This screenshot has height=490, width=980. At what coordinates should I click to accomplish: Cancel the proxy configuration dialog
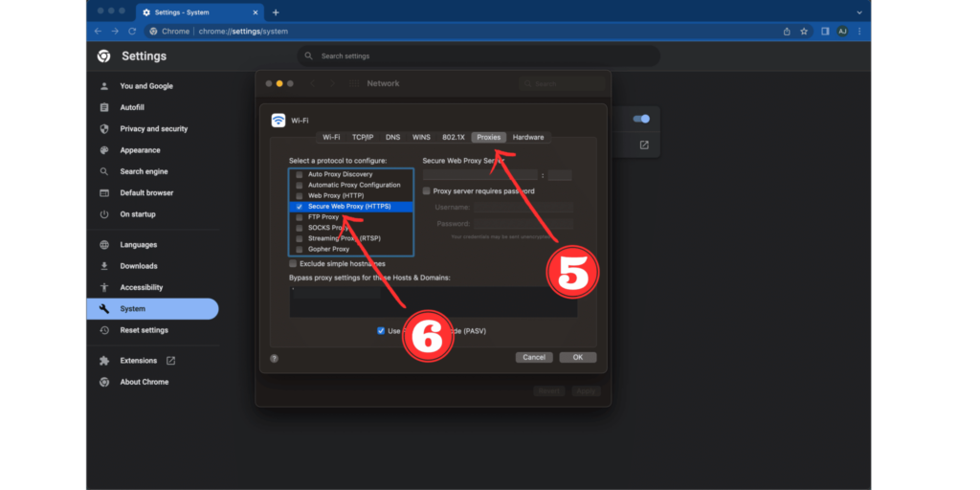534,358
